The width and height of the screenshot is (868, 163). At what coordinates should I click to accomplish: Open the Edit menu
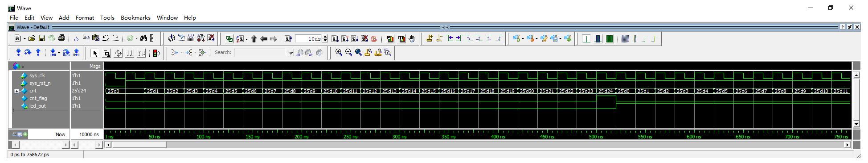(29, 17)
